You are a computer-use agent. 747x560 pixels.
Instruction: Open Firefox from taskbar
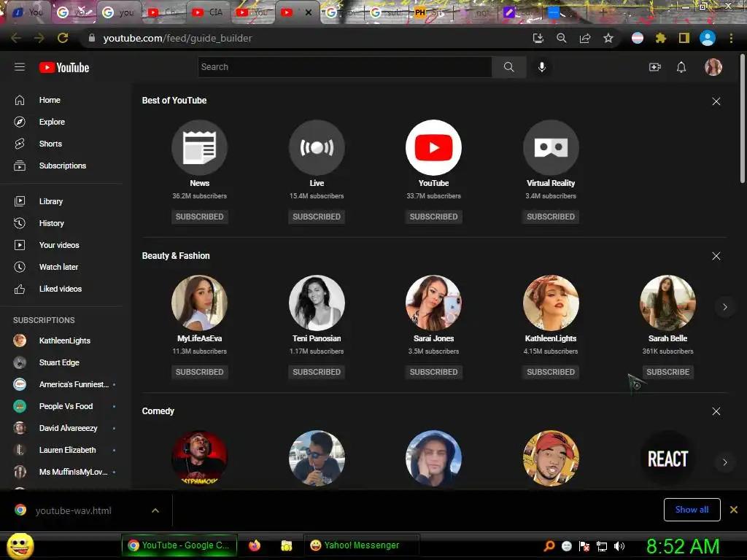pyautogui.click(x=255, y=545)
